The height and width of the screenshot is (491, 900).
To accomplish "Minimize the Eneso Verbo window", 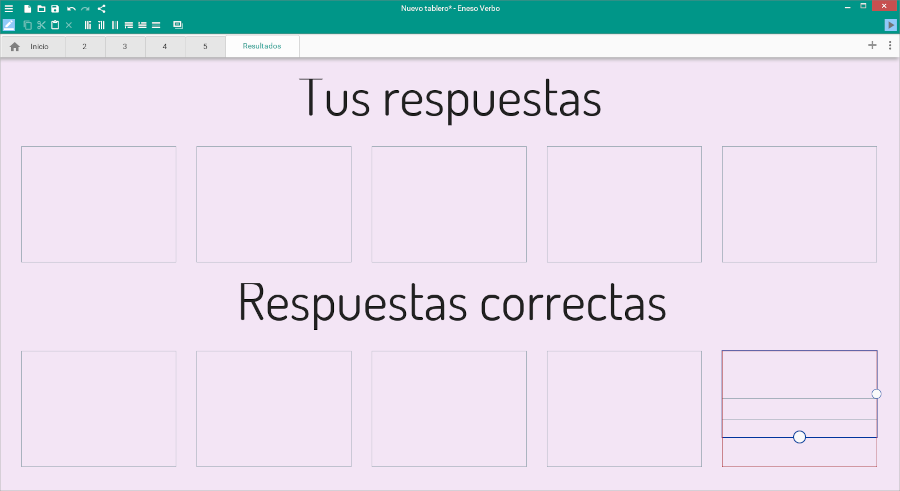I will coord(847,6).
